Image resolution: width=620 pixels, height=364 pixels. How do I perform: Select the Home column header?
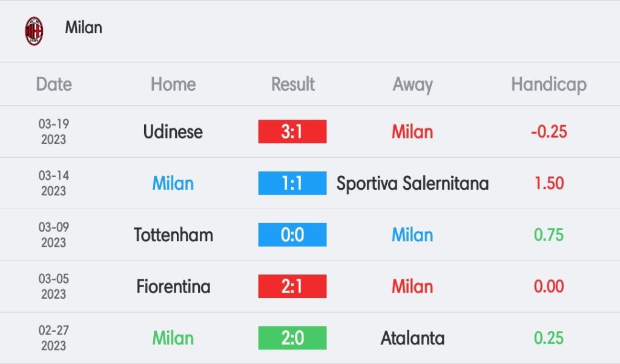(173, 84)
